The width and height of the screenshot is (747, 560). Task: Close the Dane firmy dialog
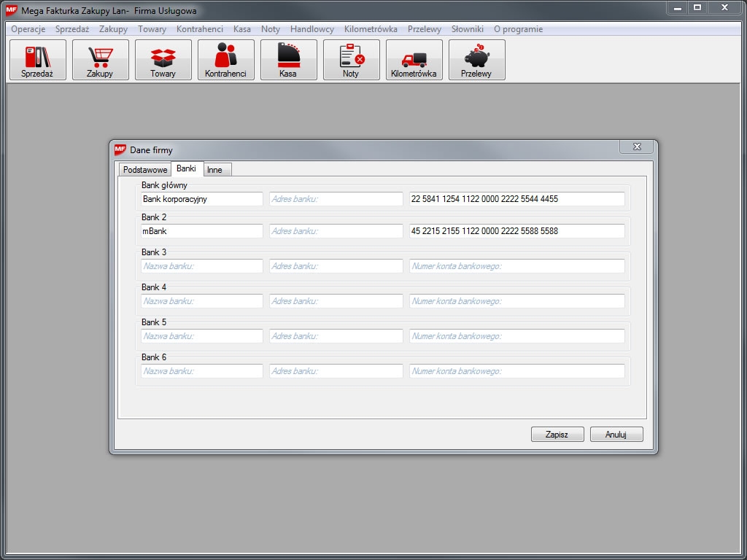637,147
